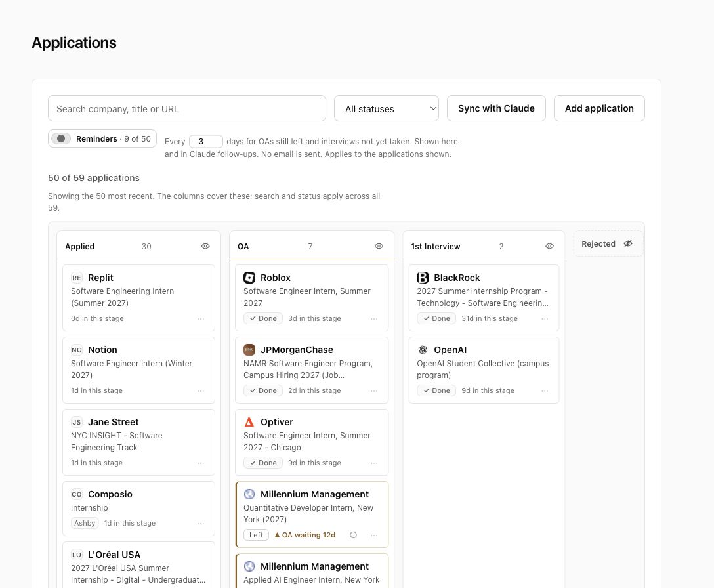Click the reminder circle on Millennium Quantitative Developer card

coord(353,535)
